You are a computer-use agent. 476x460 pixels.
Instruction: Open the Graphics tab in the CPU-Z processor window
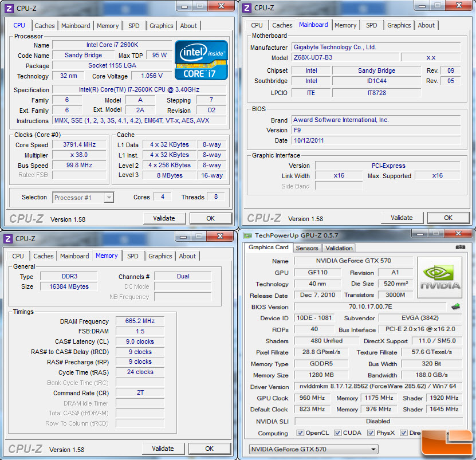pyautogui.click(x=161, y=26)
